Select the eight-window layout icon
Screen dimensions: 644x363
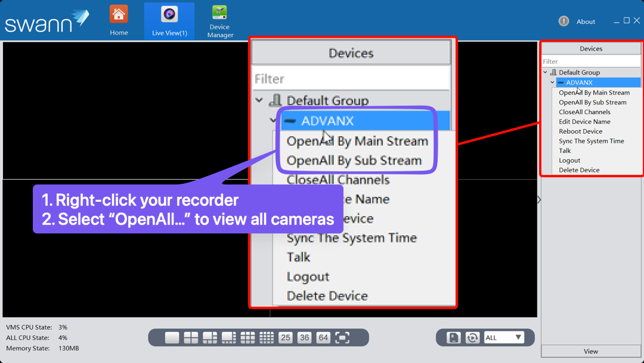pyautogui.click(x=228, y=337)
